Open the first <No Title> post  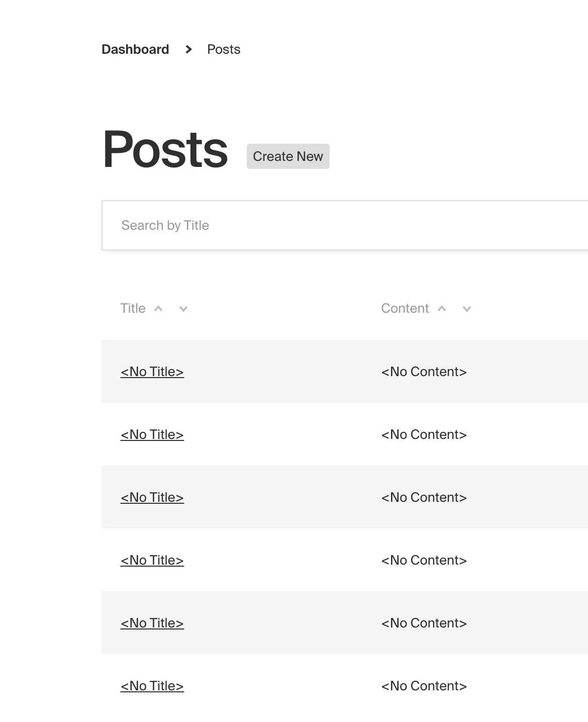click(x=152, y=372)
